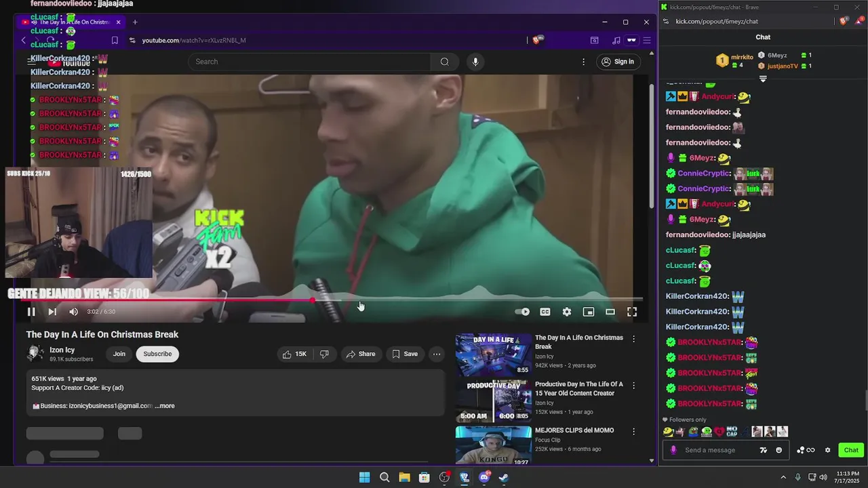Open the YouTube guide hamburger menu

pos(31,62)
